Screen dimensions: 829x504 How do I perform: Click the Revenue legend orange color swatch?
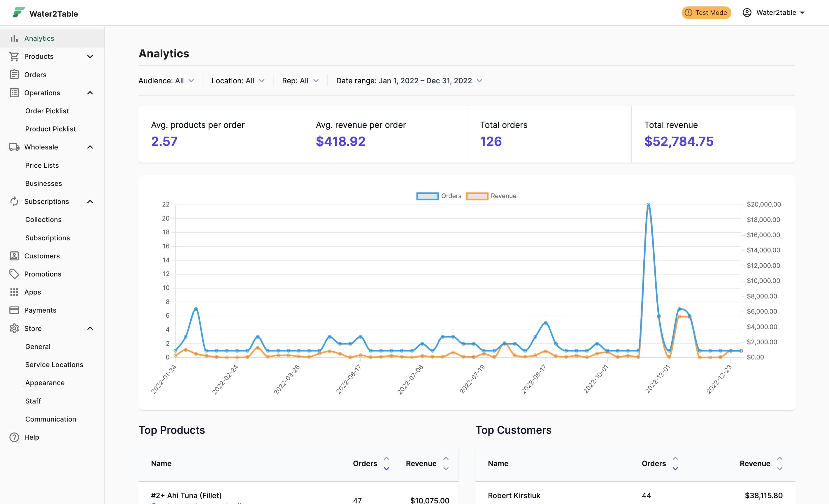pos(477,196)
